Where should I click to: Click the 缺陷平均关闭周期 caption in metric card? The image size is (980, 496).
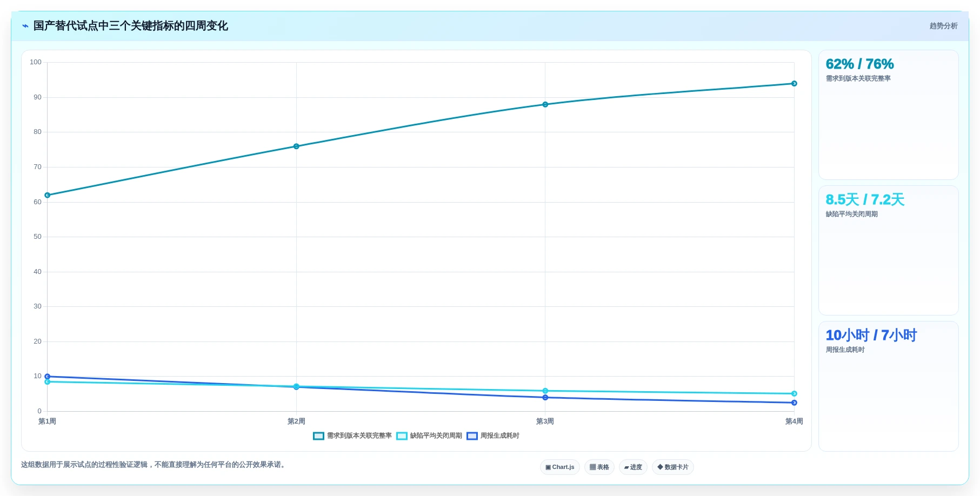(x=852, y=215)
